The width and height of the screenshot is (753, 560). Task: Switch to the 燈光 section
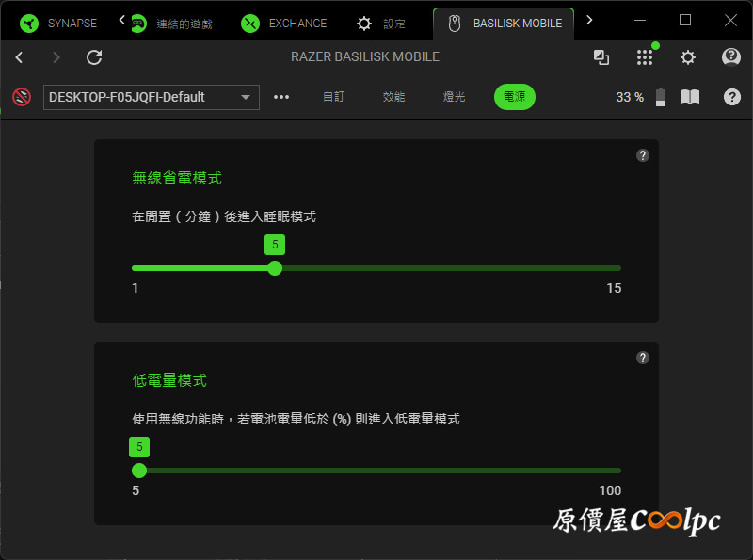click(454, 97)
